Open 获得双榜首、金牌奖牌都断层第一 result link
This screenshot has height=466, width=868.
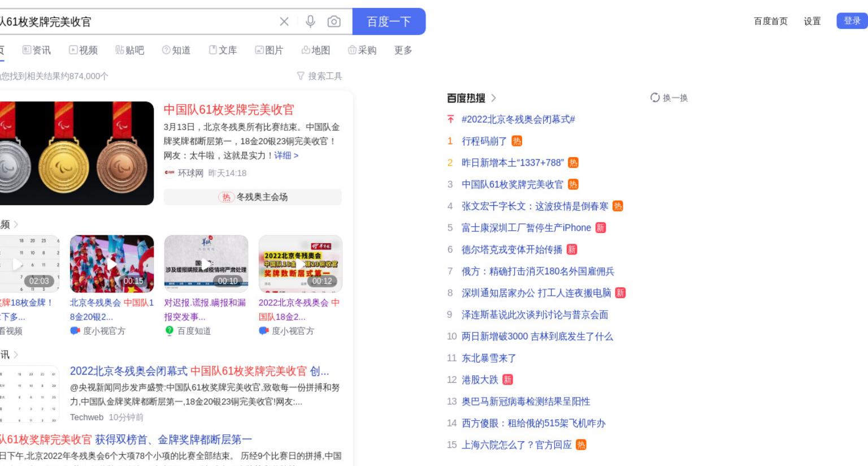click(173, 439)
